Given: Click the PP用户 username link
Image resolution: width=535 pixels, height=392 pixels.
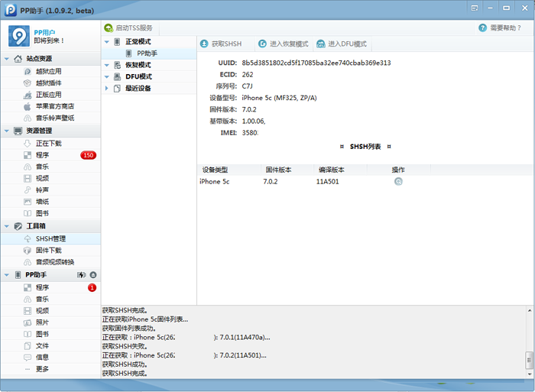Looking at the screenshot, I should [44, 32].
